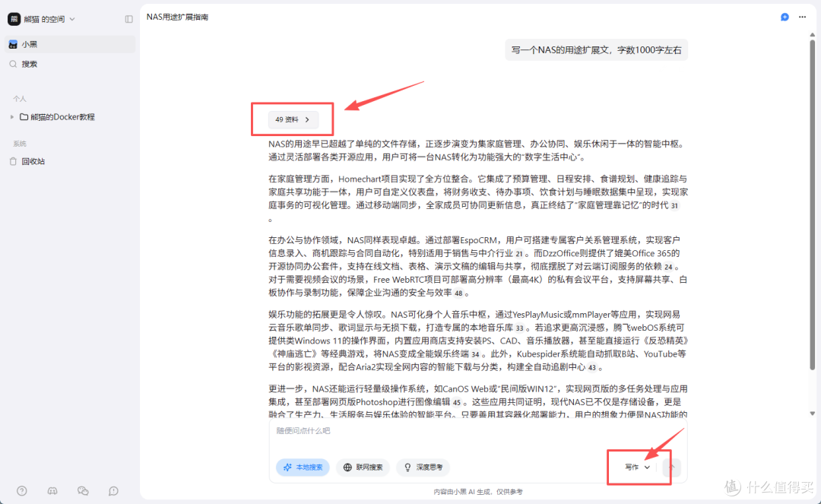
Task: Expand the 49 资料 sources list
Action: pos(292,119)
